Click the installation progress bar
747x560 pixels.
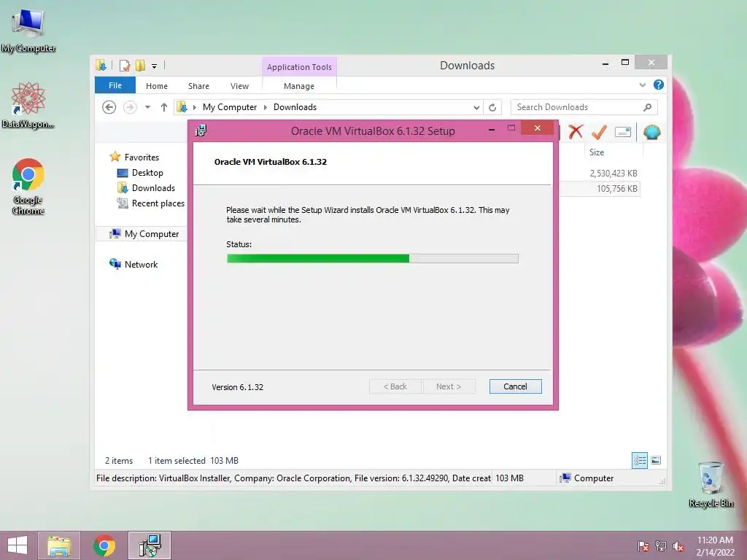coord(373,259)
